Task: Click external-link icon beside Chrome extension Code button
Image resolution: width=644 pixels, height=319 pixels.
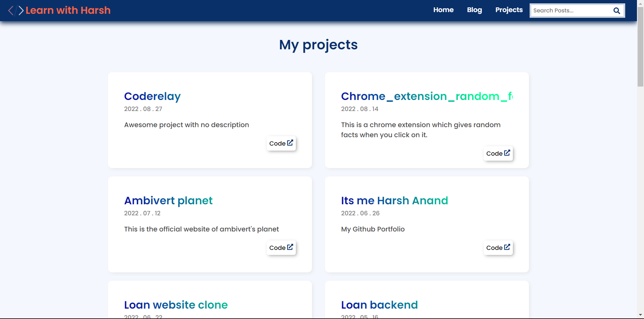Action: tap(507, 152)
